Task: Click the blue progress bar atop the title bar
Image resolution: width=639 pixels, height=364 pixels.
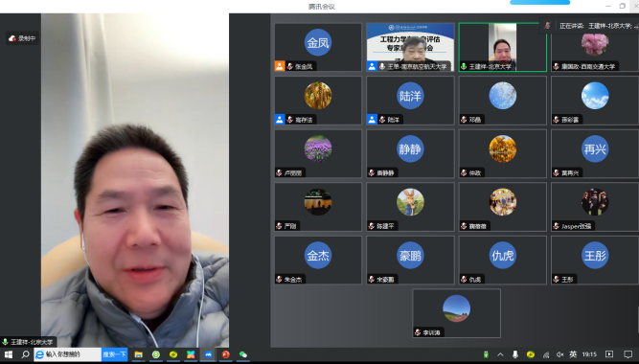Action: 540,3
